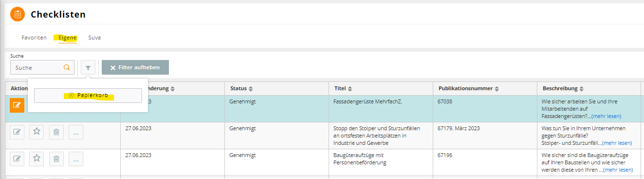The image size is (644, 179).
Task: Click the orange edit icon in the highlighted row
Action: pyautogui.click(x=17, y=105)
